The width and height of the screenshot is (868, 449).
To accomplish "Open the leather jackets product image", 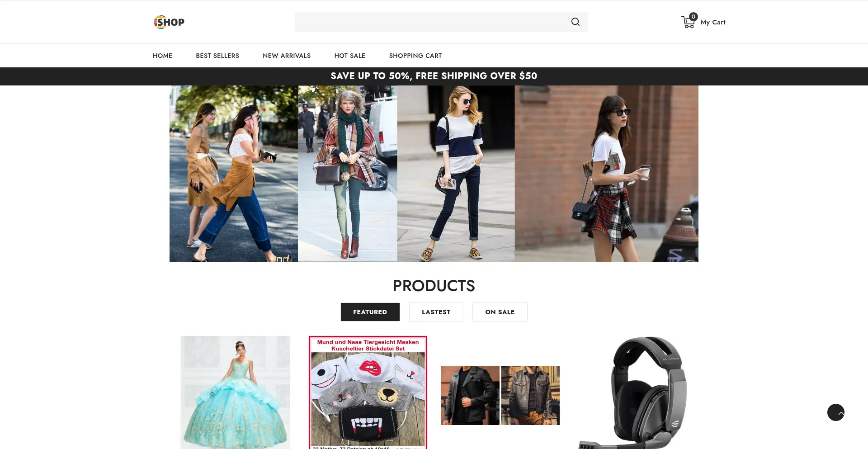I will (x=500, y=395).
